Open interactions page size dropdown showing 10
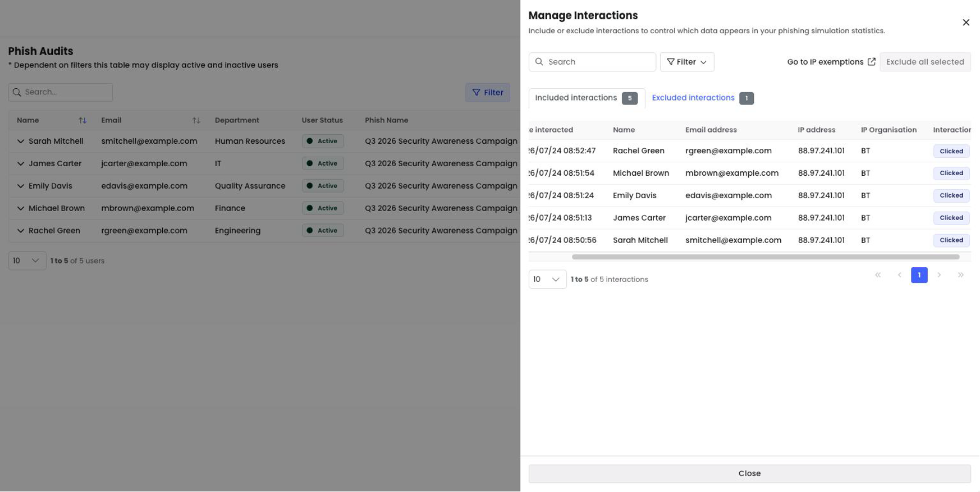This screenshot has height=492, width=980. pyautogui.click(x=547, y=279)
